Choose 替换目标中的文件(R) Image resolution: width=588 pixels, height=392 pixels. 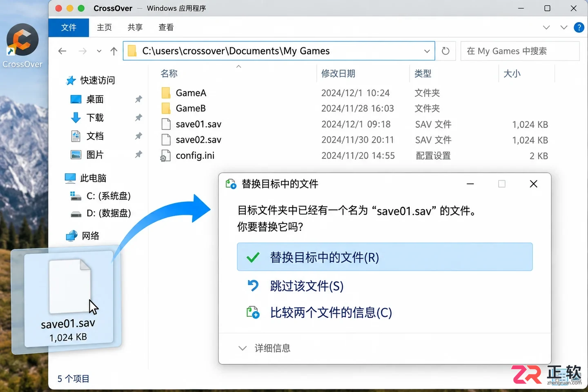[x=385, y=257]
